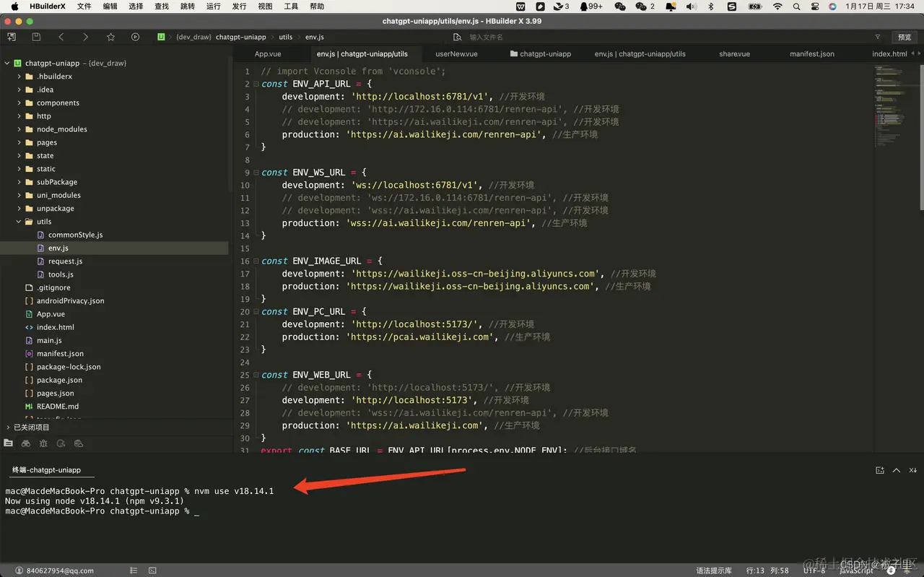Viewport: 924px width, 577px height.
Task: Open the 文件 menu
Action: [x=84, y=6]
